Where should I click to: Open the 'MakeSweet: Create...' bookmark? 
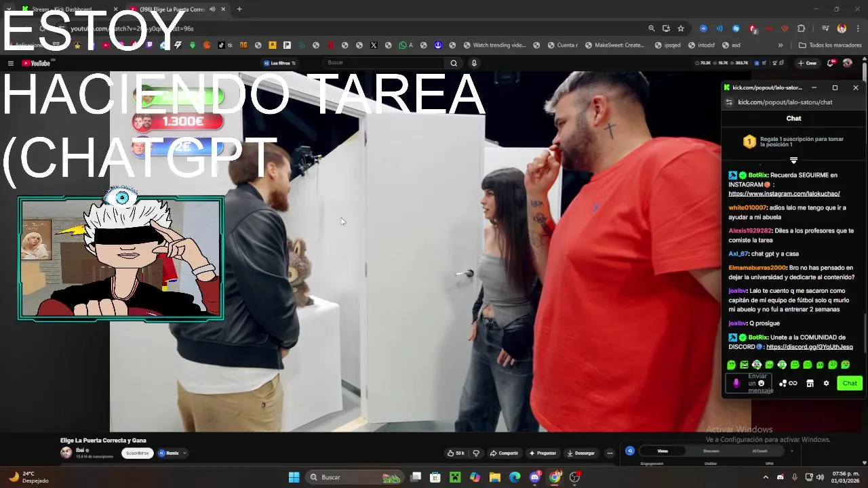(614, 45)
